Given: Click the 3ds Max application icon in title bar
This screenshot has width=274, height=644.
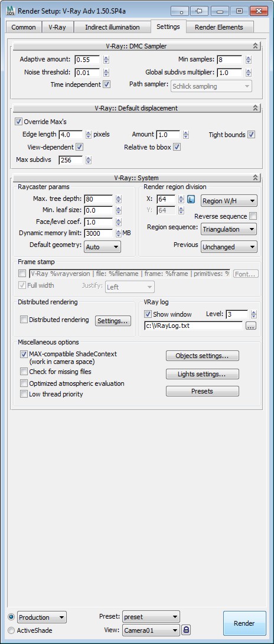Looking at the screenshot, I should (10, 10).
